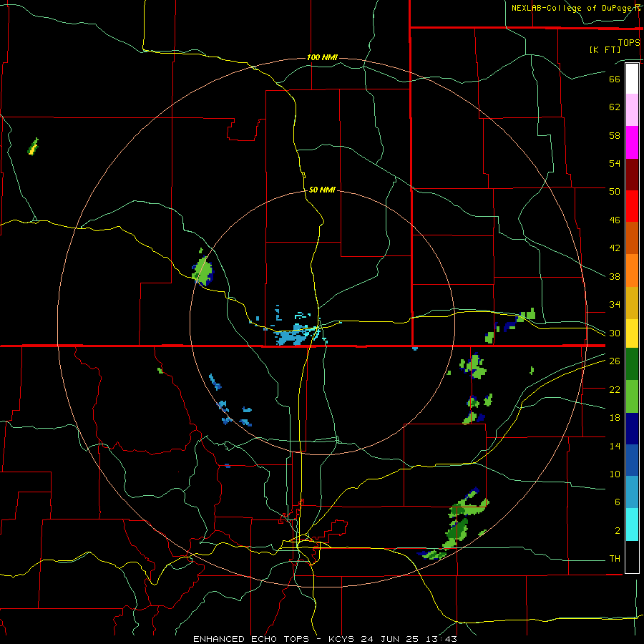Click the 50 NMI range ring label
The height and width of the screenshot is (644, 644).
tap(322, 190)
